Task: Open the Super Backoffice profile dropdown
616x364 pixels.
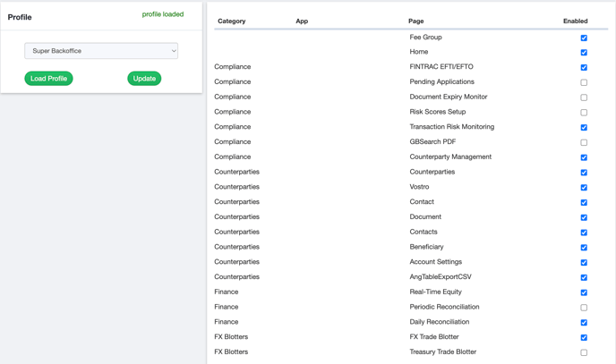Action: point(101,51)
